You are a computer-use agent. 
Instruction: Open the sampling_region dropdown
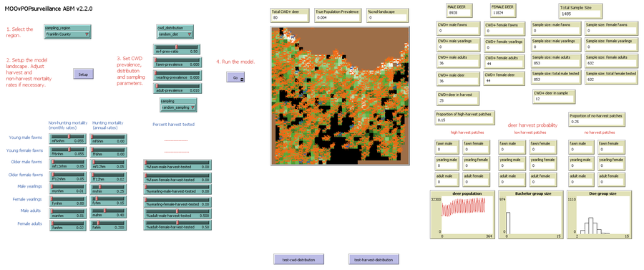[67, 32]
